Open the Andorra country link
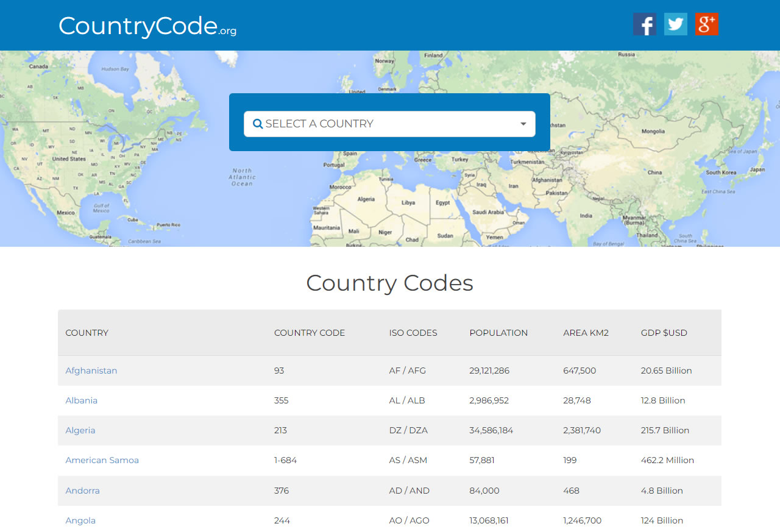 pyautogui.click(x=82, y=491)
